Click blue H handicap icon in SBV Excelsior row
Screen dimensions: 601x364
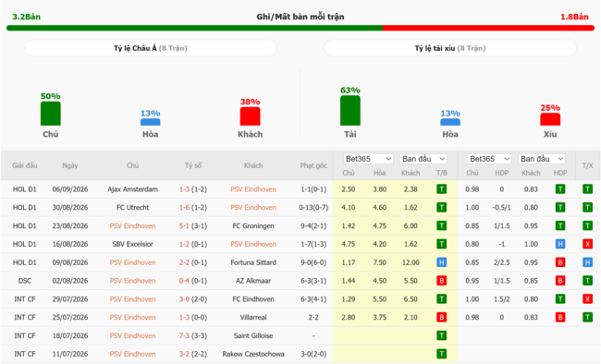tap(560, 244)
